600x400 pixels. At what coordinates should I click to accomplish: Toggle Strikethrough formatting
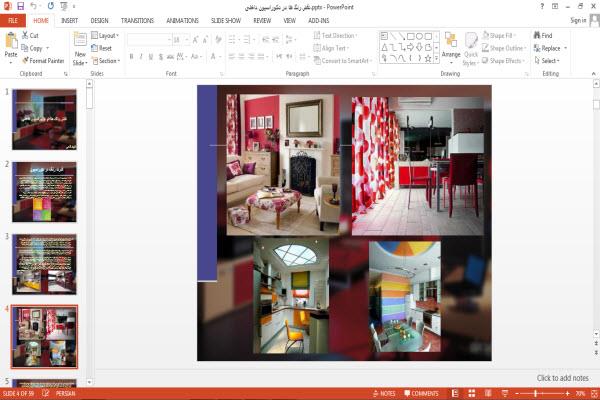click(x=170, y=57)
